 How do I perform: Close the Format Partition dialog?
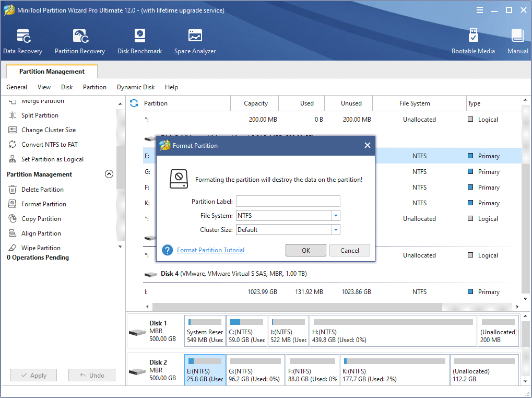click(x=367, y=145)
